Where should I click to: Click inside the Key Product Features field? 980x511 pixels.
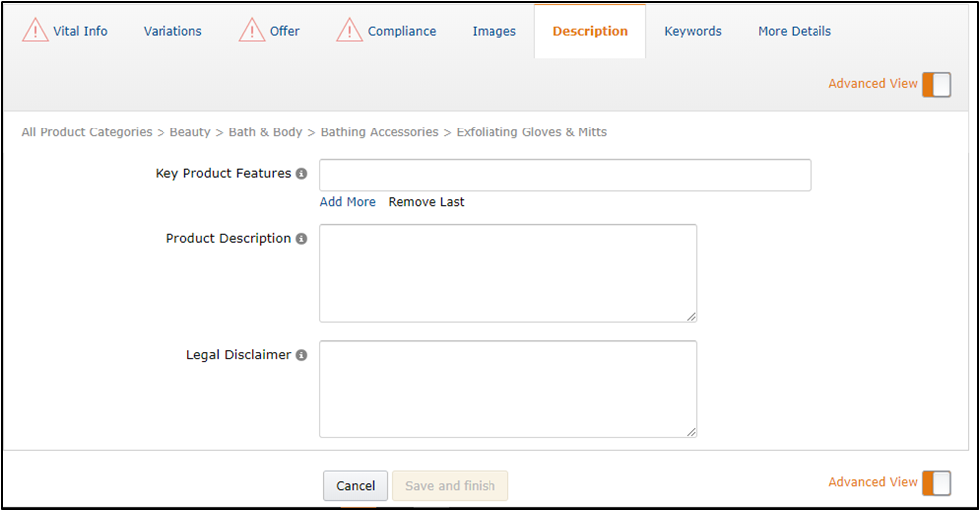[x=564, y=175]
